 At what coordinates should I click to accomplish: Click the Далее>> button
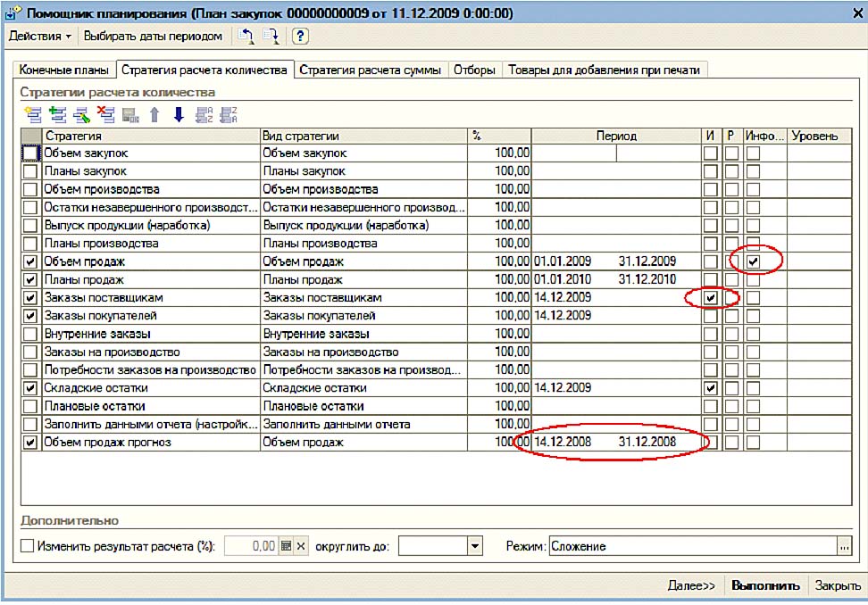click(691, 585)
